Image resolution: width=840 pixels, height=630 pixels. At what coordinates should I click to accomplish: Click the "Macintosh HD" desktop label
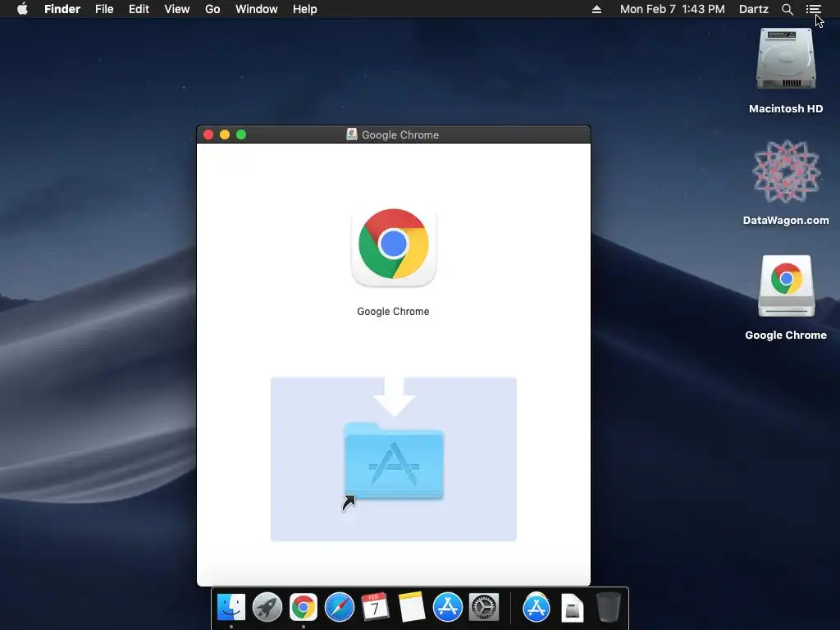786,109
